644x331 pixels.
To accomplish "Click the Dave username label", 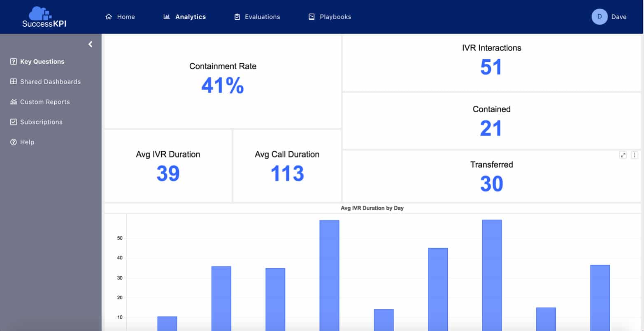I will pos(619,17).
